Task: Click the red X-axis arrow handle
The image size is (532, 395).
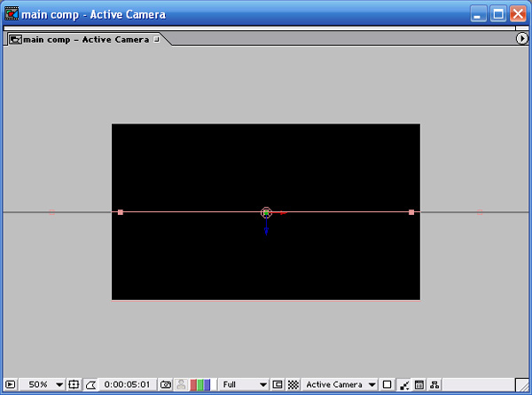Action: (x=283, y=213)
